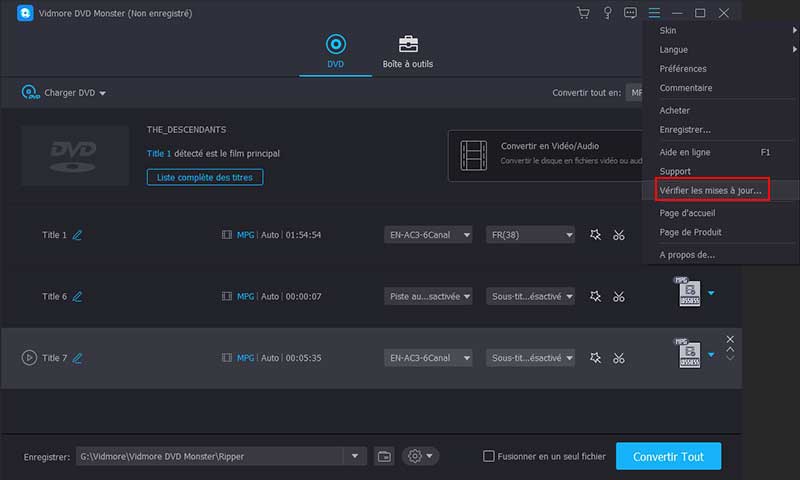Click the shopping cart icon in title bar
The image size is (800, 480).
[584, 13]
